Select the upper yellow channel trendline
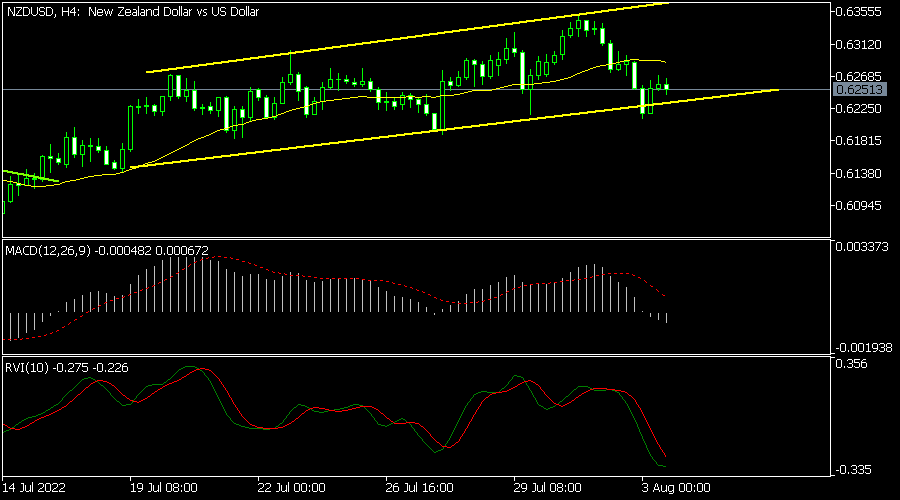This screenshot has height=500, width=900. tap(408, 38)
